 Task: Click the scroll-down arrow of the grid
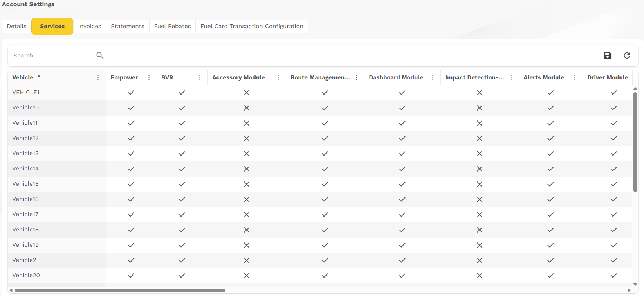coord(635,285)
